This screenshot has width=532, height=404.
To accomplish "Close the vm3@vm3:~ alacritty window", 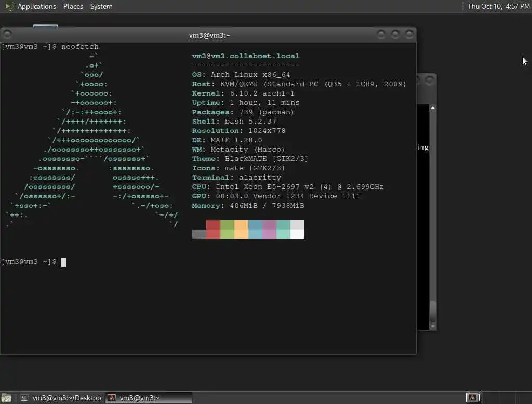I will pyautogui.click(x=409, y=34).
